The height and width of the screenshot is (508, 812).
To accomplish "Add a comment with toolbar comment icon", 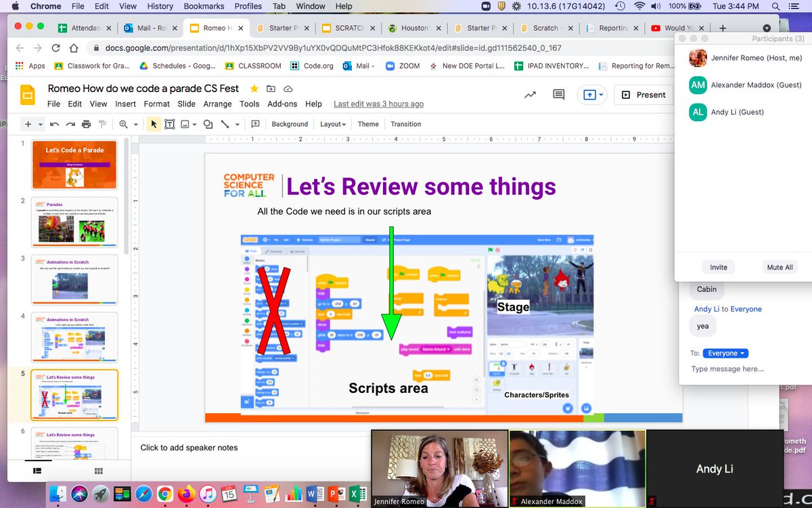I will click(x=255, y=125).
